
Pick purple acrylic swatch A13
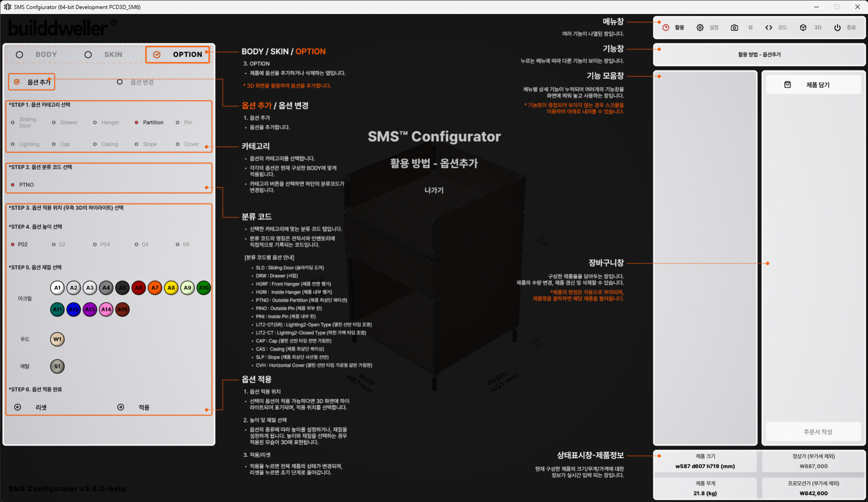(x=90, y=309)
